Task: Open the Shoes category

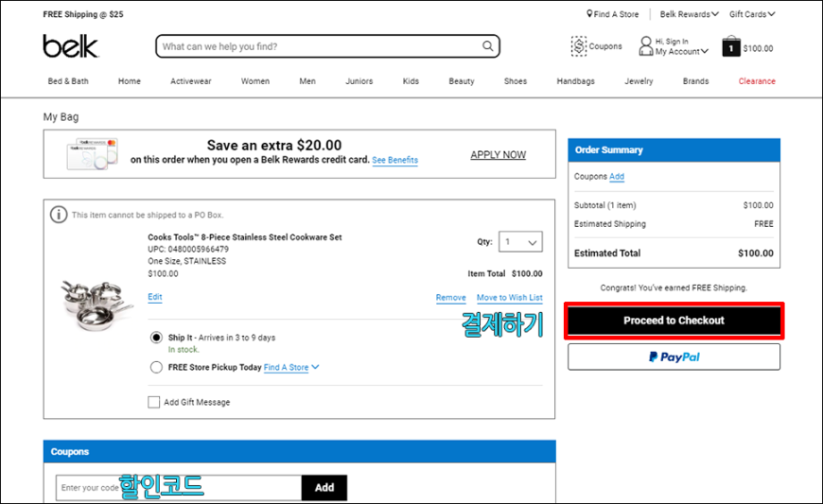Action: point(516,81)
